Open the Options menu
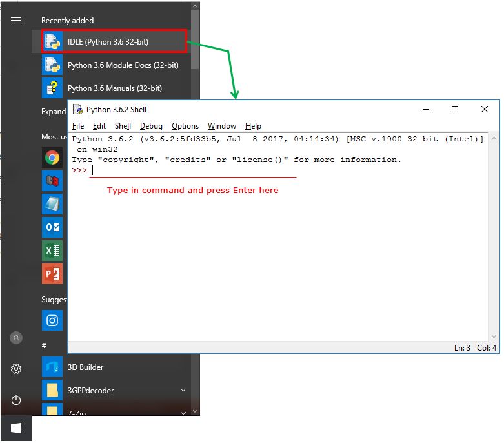 185,126
